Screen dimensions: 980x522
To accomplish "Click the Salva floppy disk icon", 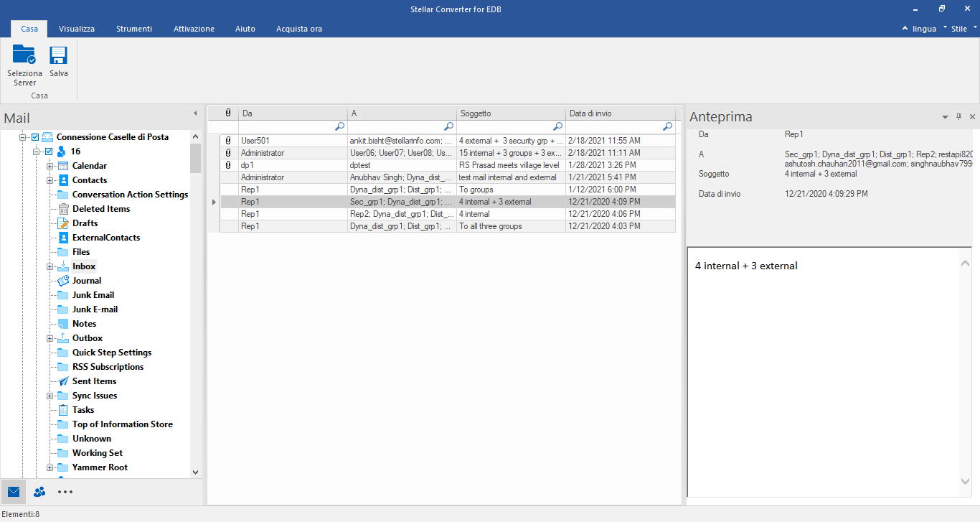I will point(58,55).
